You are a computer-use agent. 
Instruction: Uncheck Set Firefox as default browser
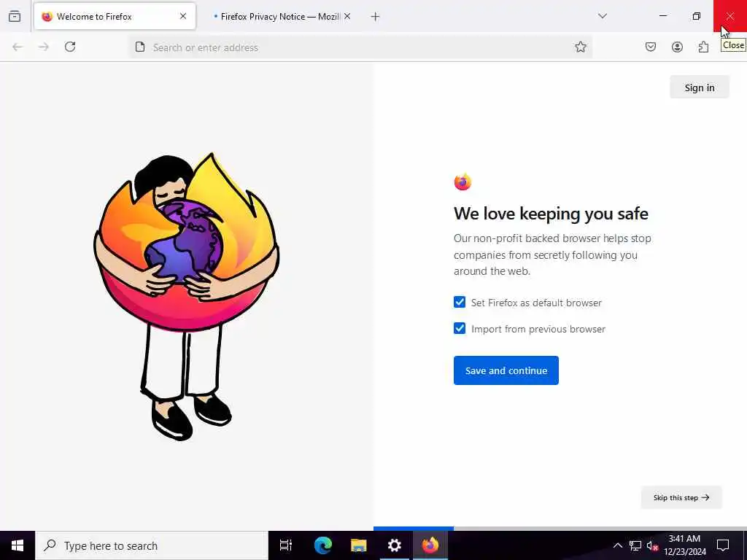pos(460,302)
